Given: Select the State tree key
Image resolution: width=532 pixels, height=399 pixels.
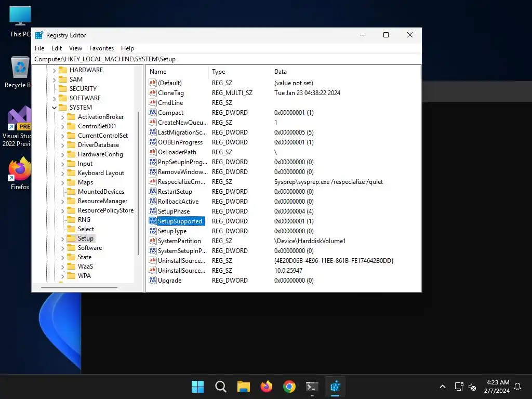Looking at the screenshot, I should 85,257.
